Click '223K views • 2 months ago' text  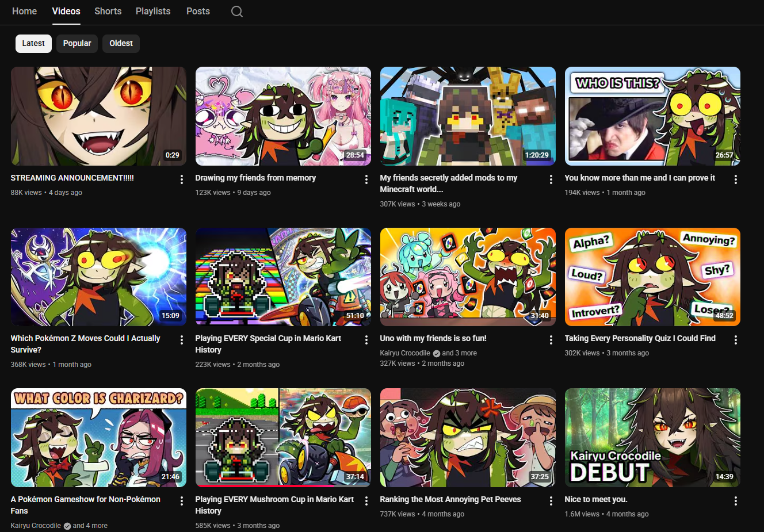[x=238, y=365]
